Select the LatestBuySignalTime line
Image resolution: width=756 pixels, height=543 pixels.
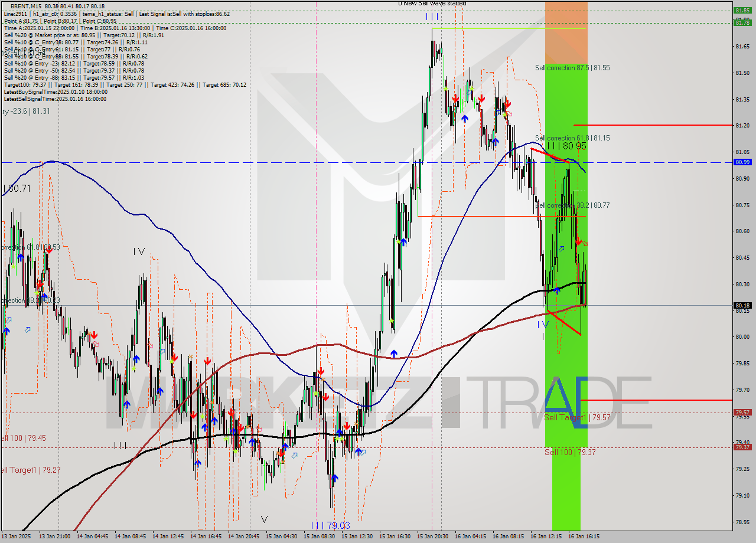click(56, 91)
